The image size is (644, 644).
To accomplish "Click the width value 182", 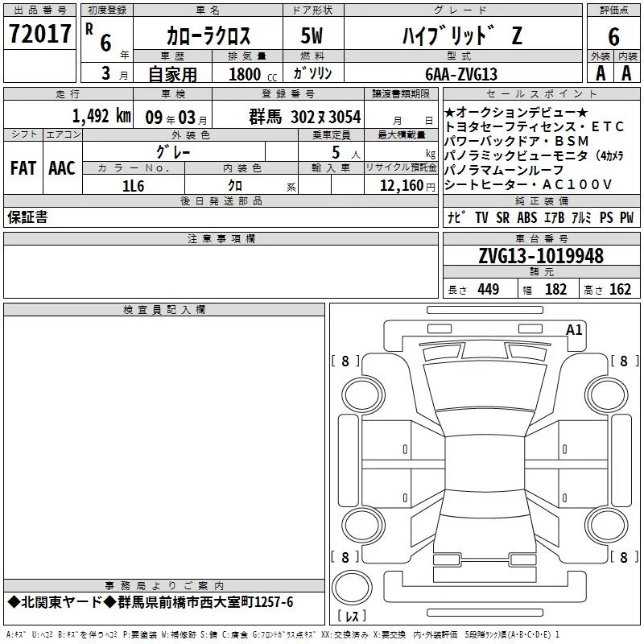I will tap(555, 289).
